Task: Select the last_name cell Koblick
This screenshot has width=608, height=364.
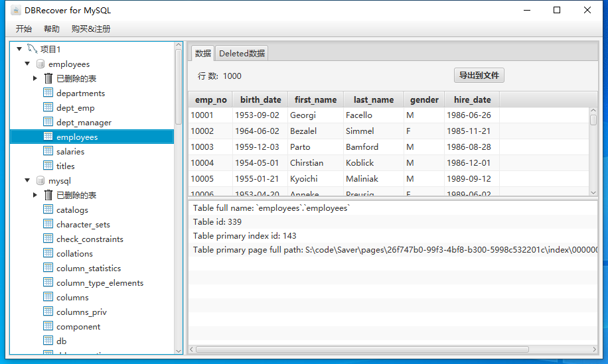Action: coord(374,162)
